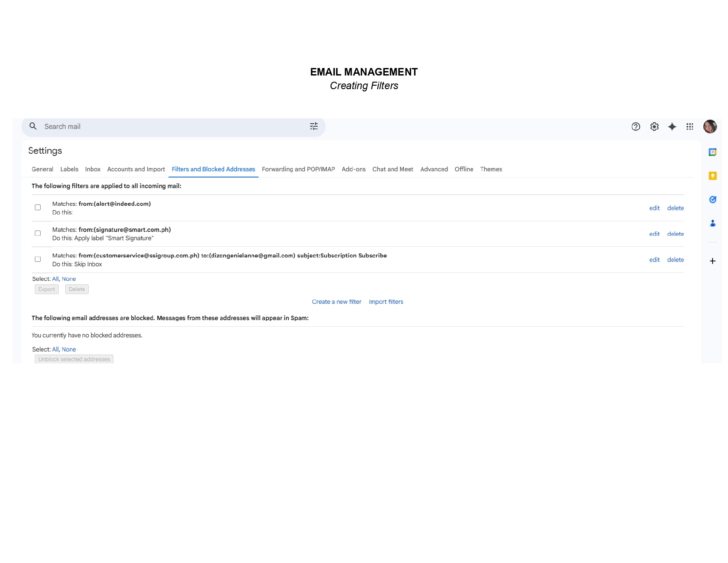This screenshot has height=563, width=728.
Task: Open Google Keep side panel icon
Action: point(712,176)
